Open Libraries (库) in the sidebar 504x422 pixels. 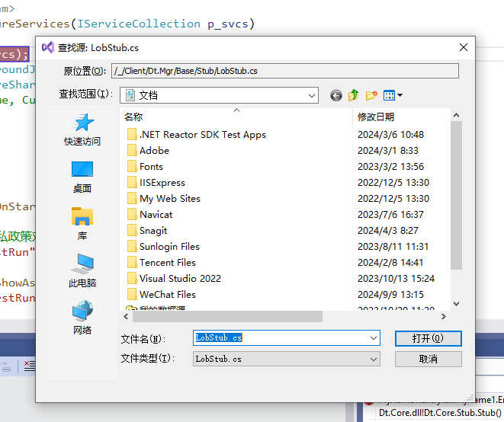(x=82, y=224)
